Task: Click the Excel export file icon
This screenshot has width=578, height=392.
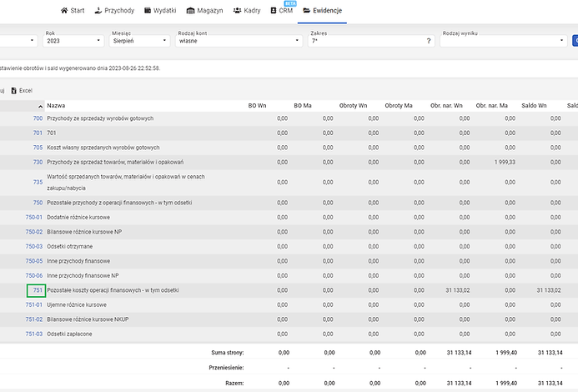Action: pos(14,89)
